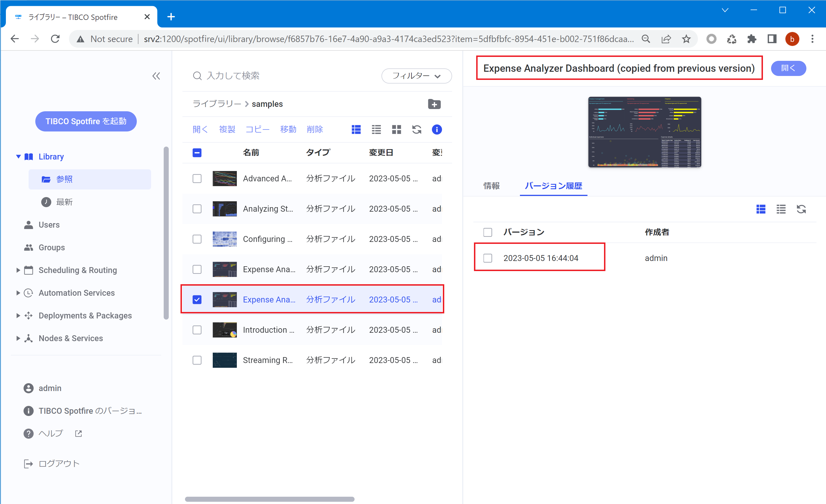This screenshot has height=504, width=826.
Task: Click the dashboard preview thumbnail
Action: [645, 132]
